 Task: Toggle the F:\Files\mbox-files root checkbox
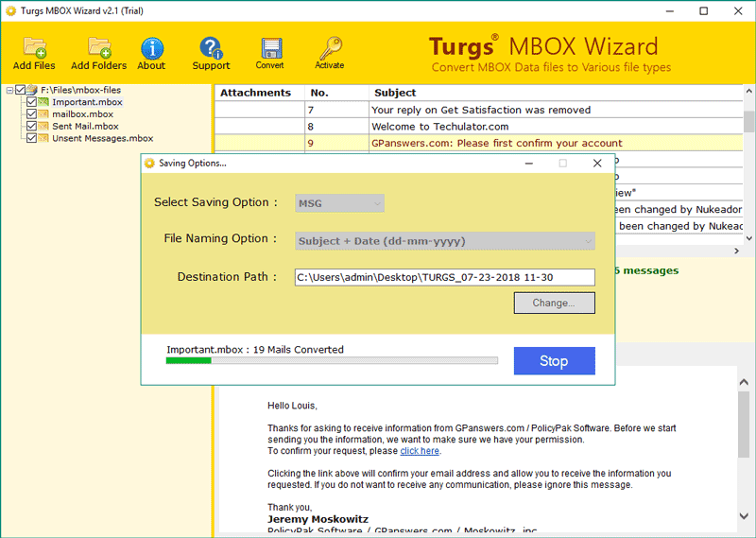coord(20,90)
